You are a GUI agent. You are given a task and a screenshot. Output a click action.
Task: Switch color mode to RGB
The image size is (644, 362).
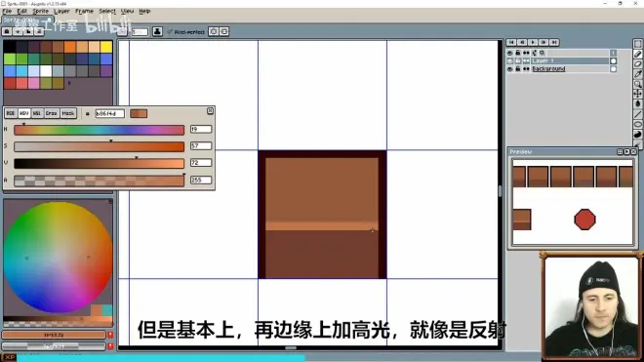[11, 113]
